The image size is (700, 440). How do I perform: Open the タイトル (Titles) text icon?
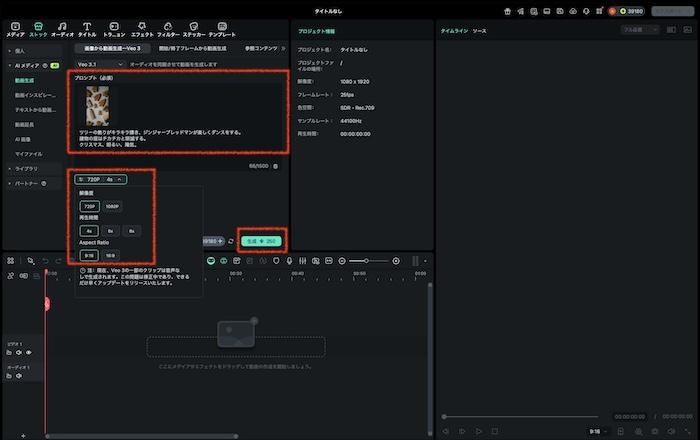coord(87,25)
